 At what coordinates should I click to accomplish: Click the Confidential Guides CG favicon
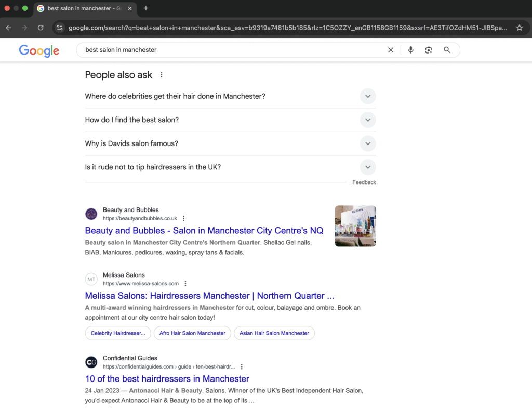tap(91, 362)
